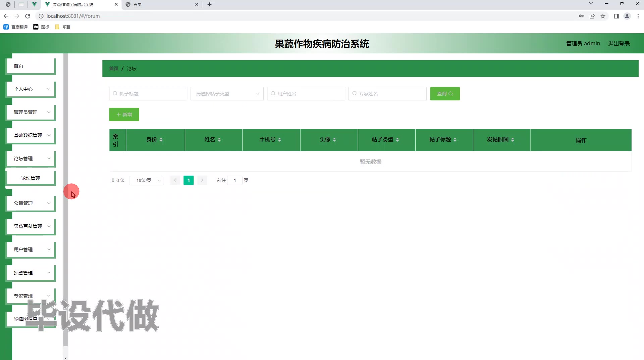Expand 用户管理 sidebar menu
644x360 pixels.
tap(31, 250)
